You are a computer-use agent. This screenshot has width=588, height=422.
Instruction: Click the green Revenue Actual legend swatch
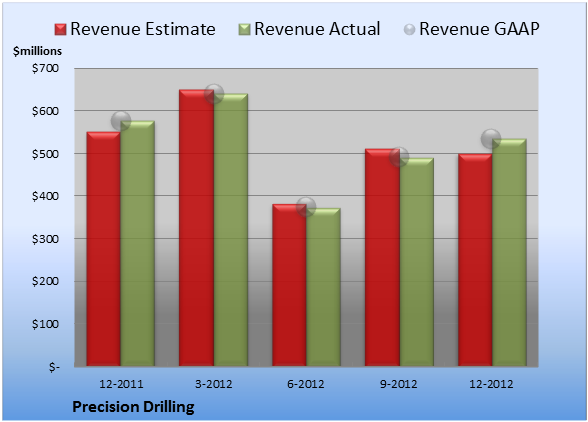[x=244, y=30]
